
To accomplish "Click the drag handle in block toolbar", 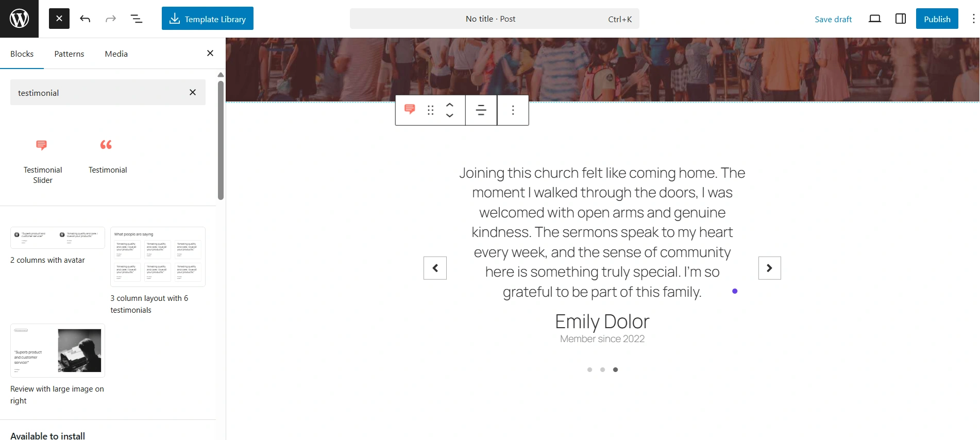I will pyautogui.click(x=431, y=110).
